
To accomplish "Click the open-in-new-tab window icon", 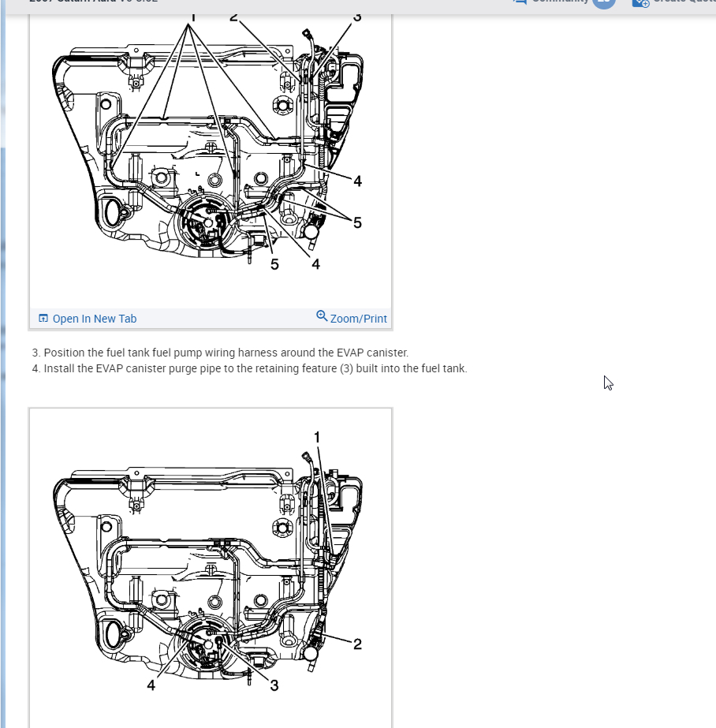I will (x=43, y=318).
